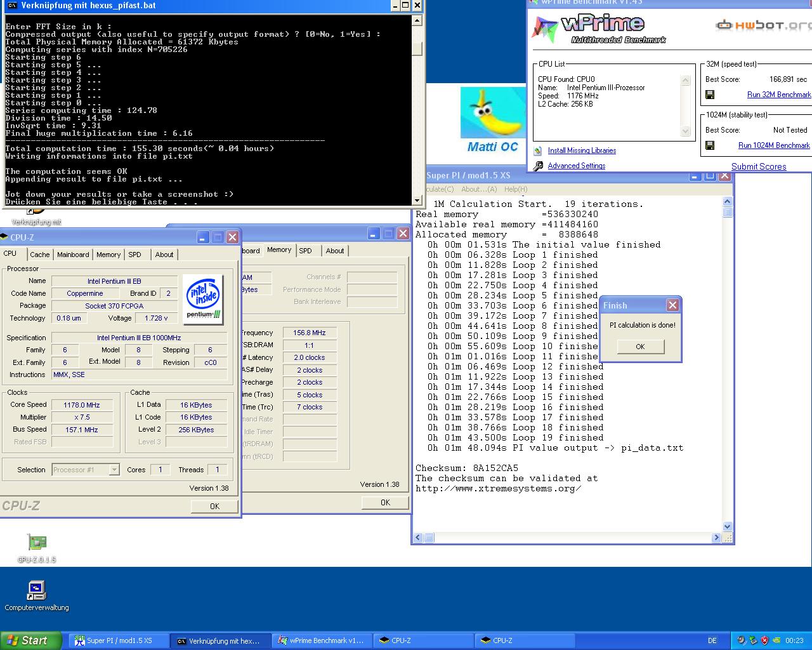Click the Checksum: 8A152CA5 text in Super PI

coord(467,468)
